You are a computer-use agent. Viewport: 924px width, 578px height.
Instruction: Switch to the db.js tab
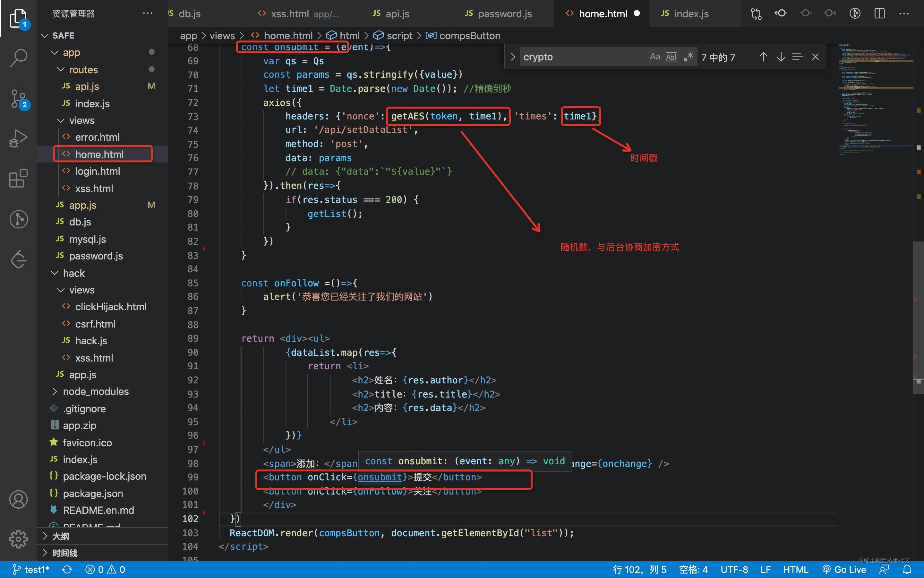point(206,14)
